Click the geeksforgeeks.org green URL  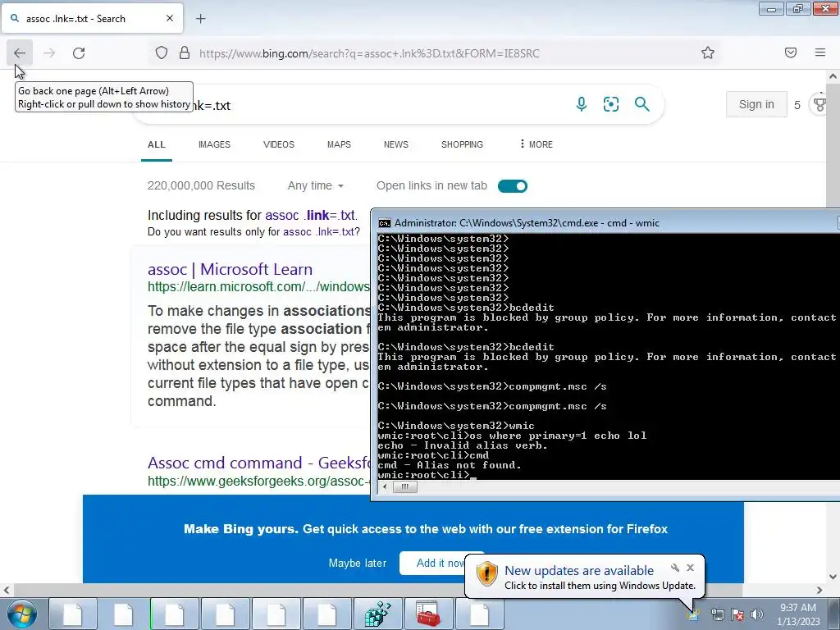258,481
